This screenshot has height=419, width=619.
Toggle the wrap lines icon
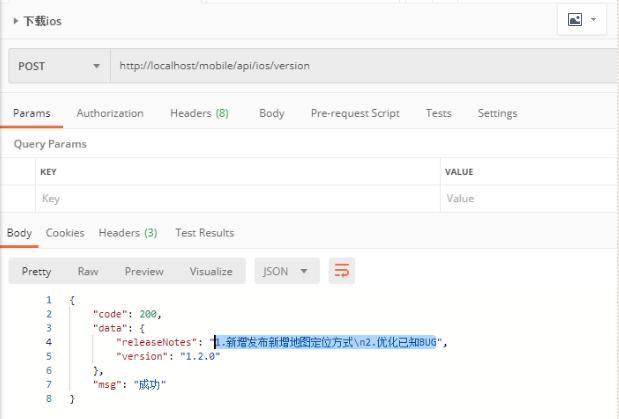coord(341,271)
